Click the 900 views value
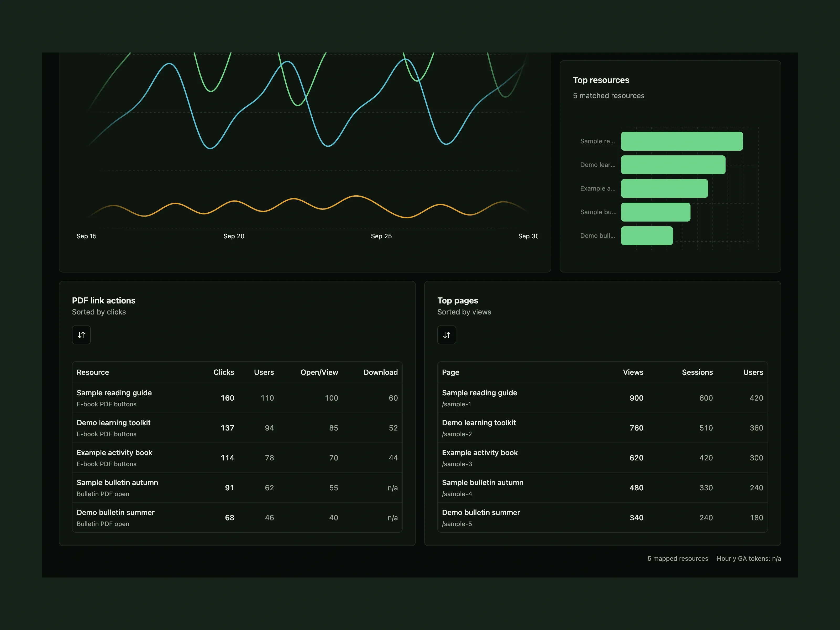This screenshot has width=840, height=630. click(x=637, y=398)
